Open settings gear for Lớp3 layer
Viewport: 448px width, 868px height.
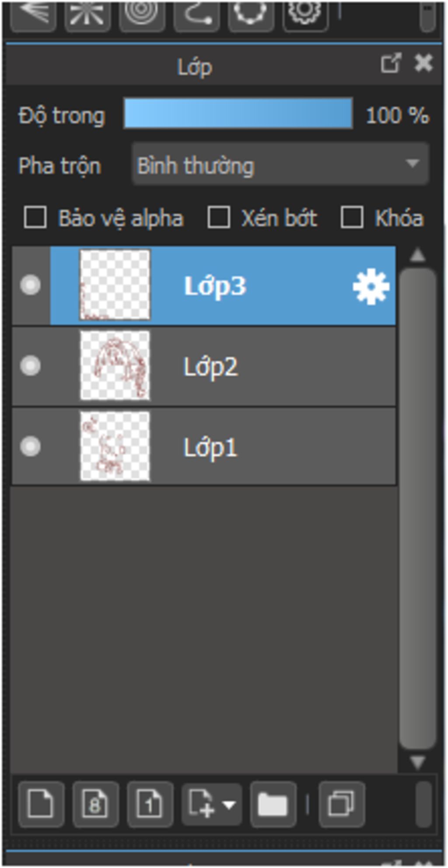(x=371, y=287)
